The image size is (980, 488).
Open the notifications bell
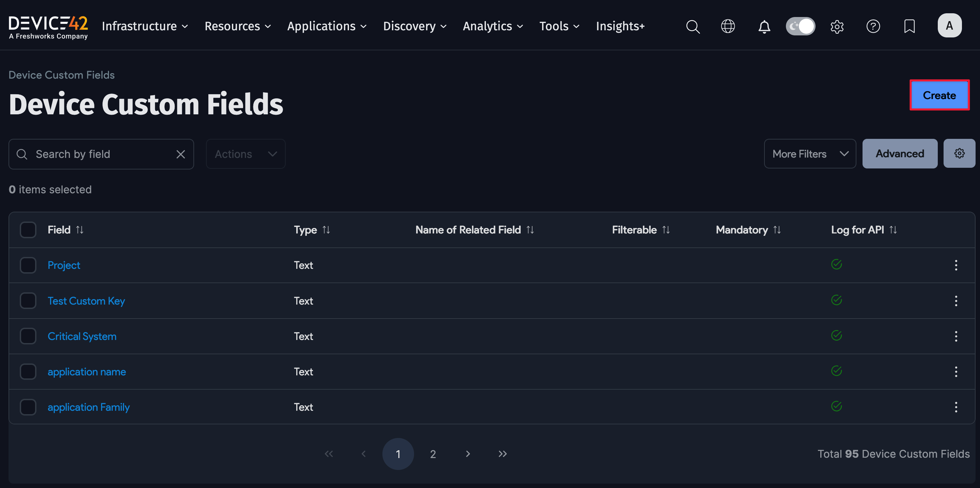coord(764,26)
